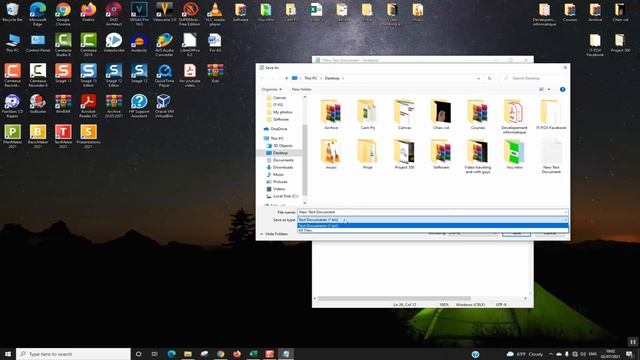Open Task View from the taskbar
Screen dimensions: 640x360
click(x=155, y=354)
